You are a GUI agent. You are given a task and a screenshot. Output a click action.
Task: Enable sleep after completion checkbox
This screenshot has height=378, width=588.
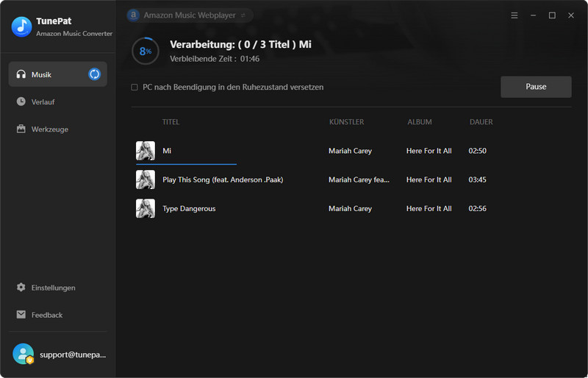(135, 87)
